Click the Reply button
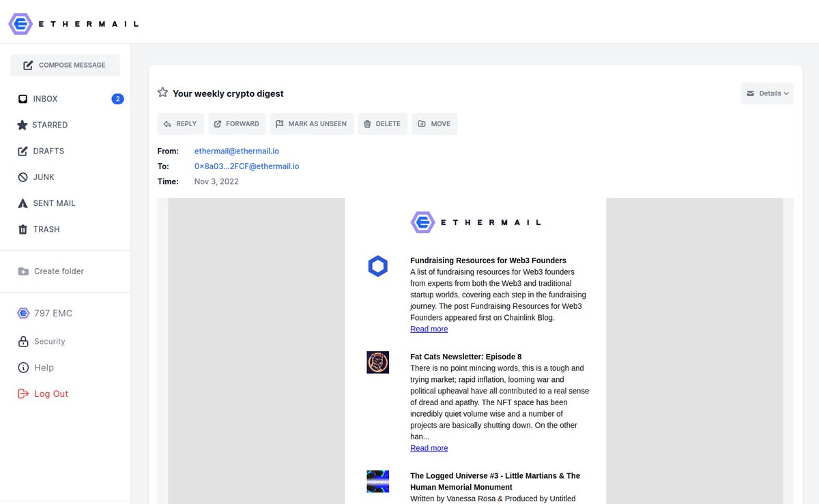Image resolution: width=819 pixels, height=504 pixels. point(180,123)
